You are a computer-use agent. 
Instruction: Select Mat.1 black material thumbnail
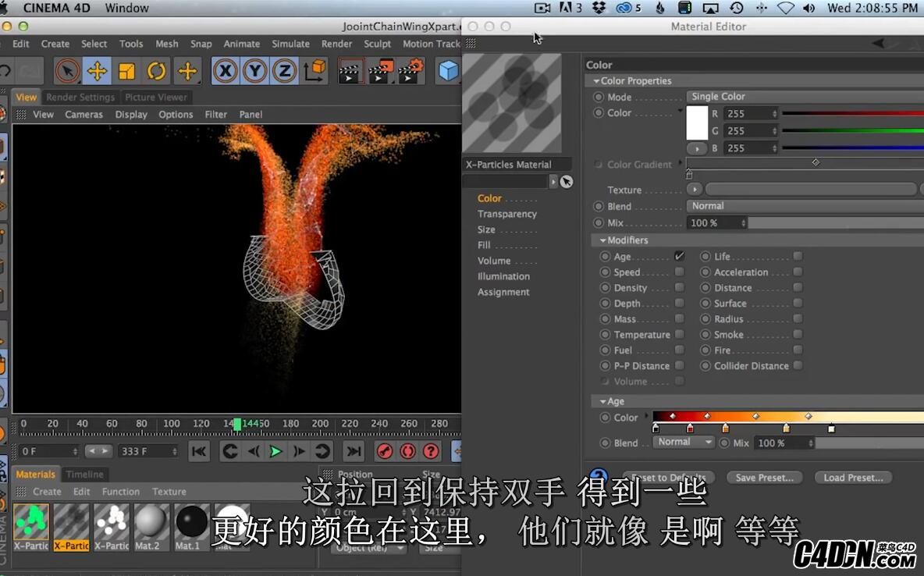coord(191,522)
